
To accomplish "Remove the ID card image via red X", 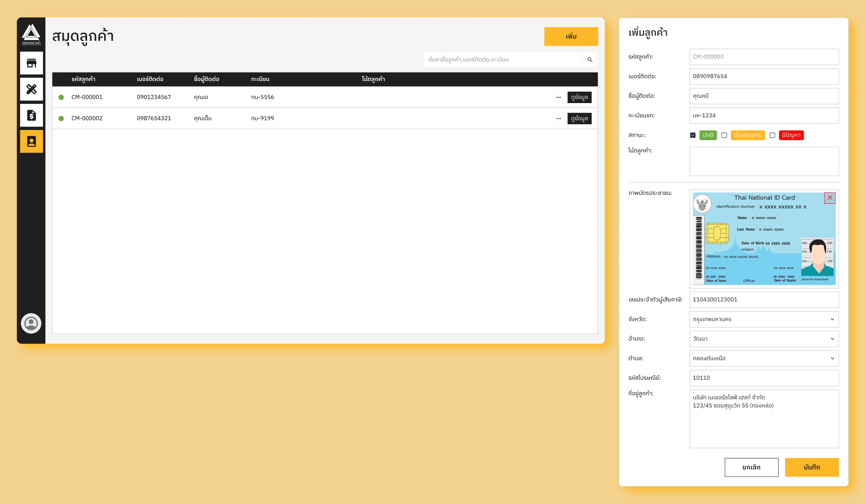I will 830,198.
